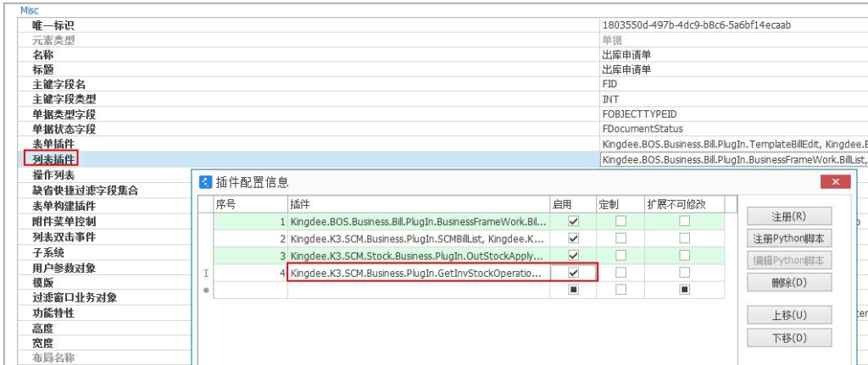The image size is (868, 365).
Task: Click the 列表插件 value BillList field
Action: tap(732, 159)
